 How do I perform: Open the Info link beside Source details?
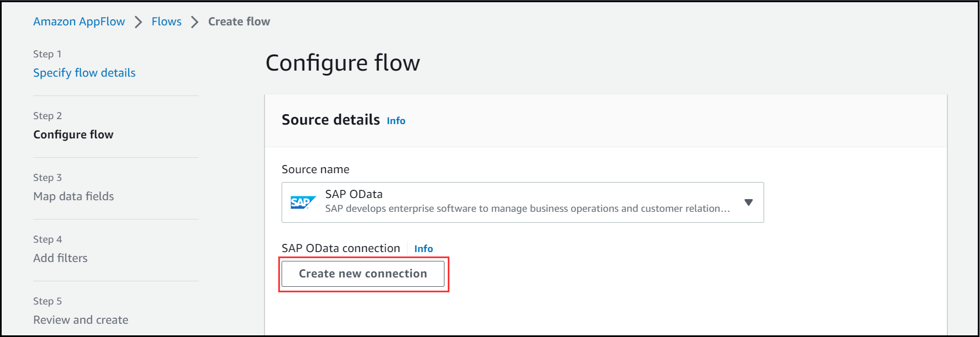click(396, 121)
